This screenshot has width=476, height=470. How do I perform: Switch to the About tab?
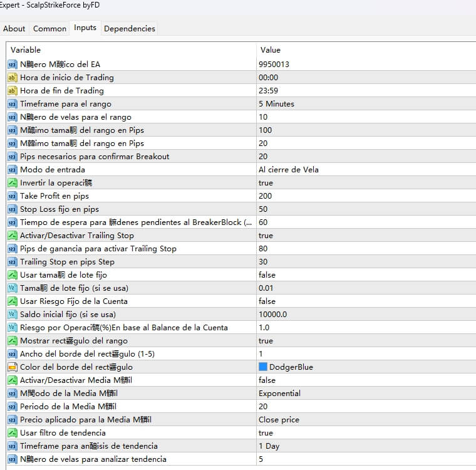tap(14, 28)
